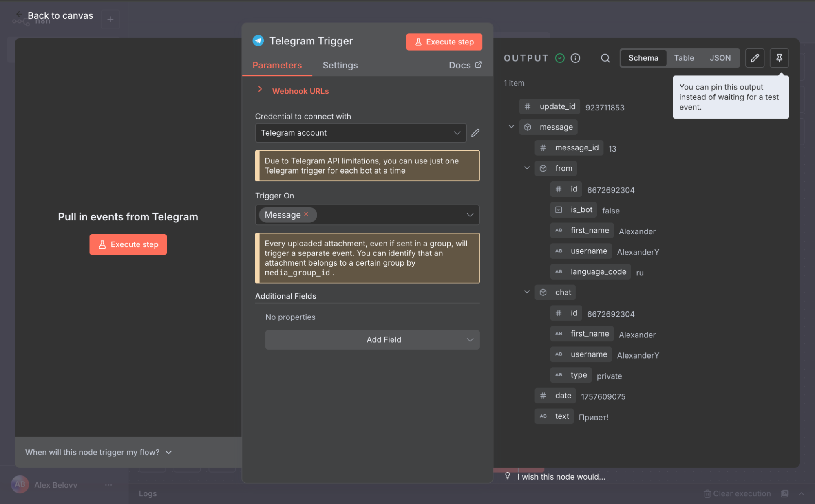Edit credential with pencil icon
Viewport: 815px width, 504px height.
pyautogui.click(x=475, y=133)
